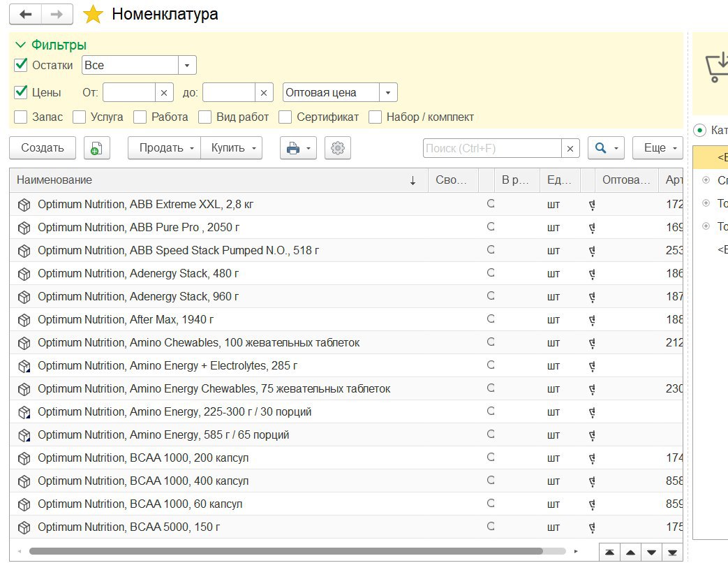Click the horizontal scrollbar thumb
This screenshot has height=563, width=728.
tap(285, 551)
